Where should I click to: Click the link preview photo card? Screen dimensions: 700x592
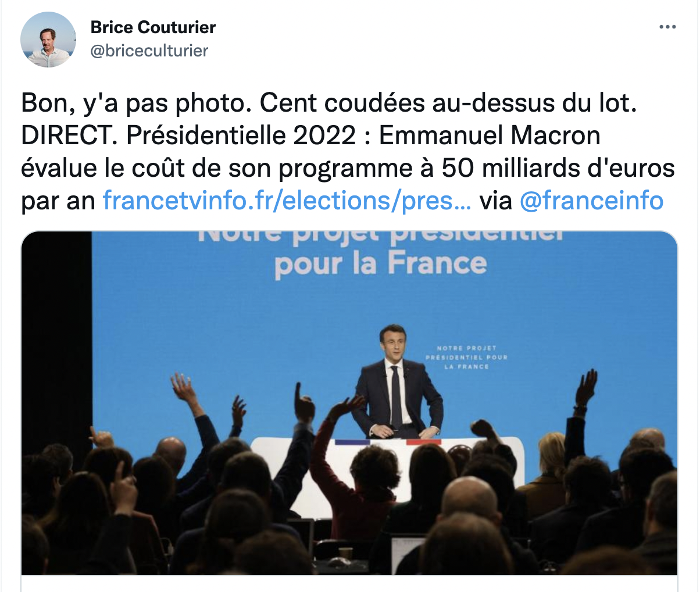click(349, 402)
